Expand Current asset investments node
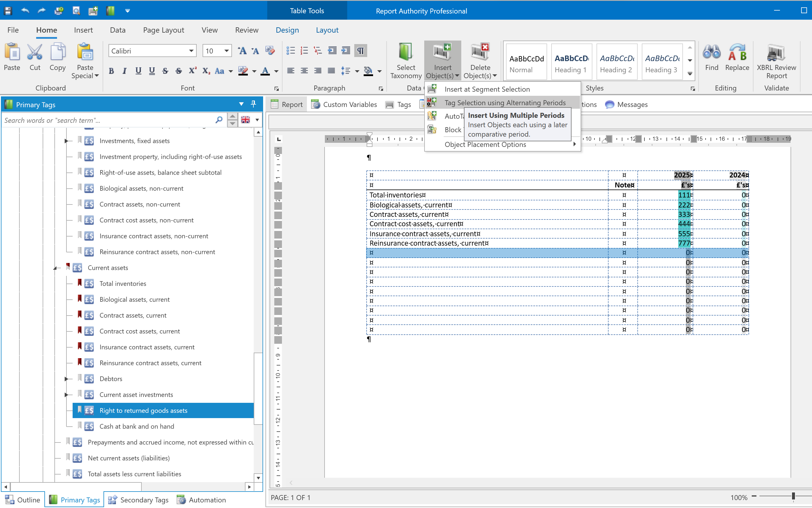The width and height of the screenshot is (812, 508). pos(66,394)
